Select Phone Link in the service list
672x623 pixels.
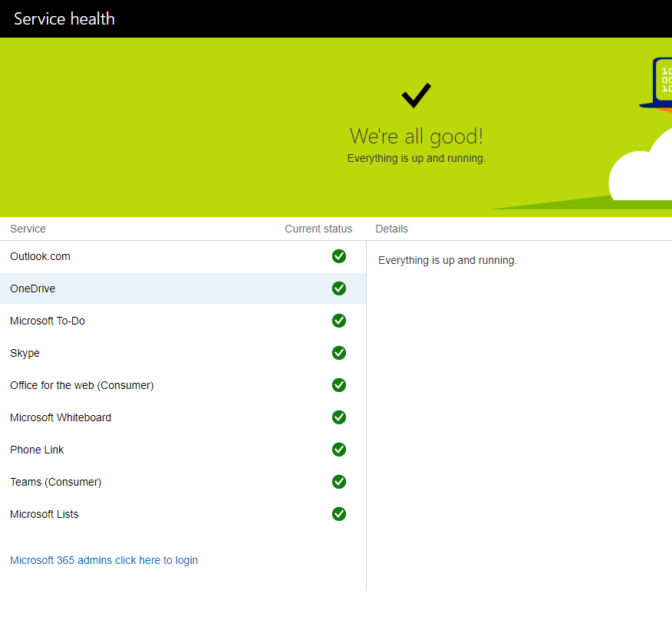point(183,450)
